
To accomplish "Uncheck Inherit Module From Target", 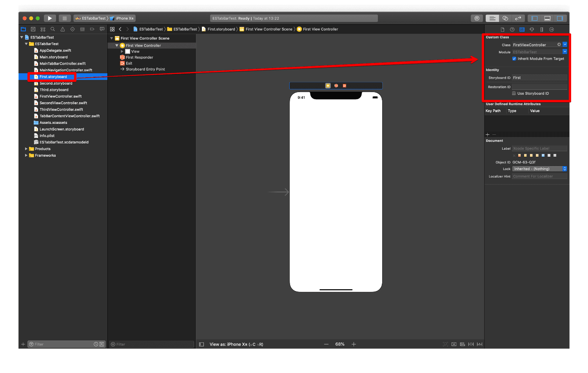I will 514,59.
